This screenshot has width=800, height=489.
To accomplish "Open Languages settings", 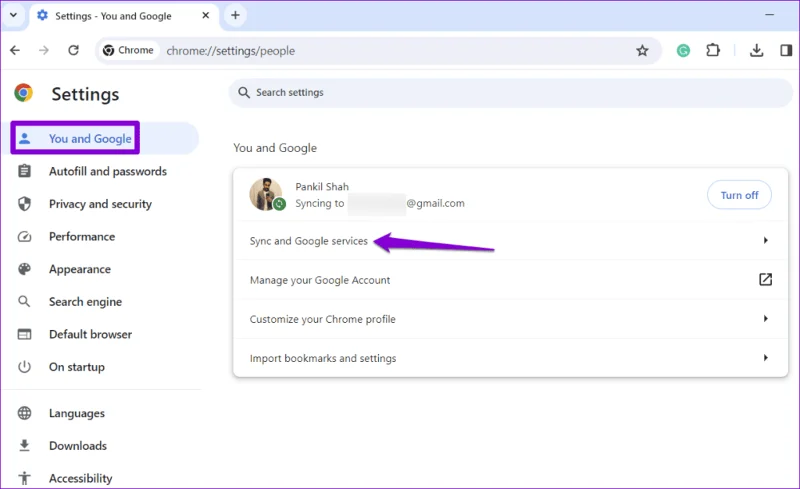I will click(x=77, y=413).
